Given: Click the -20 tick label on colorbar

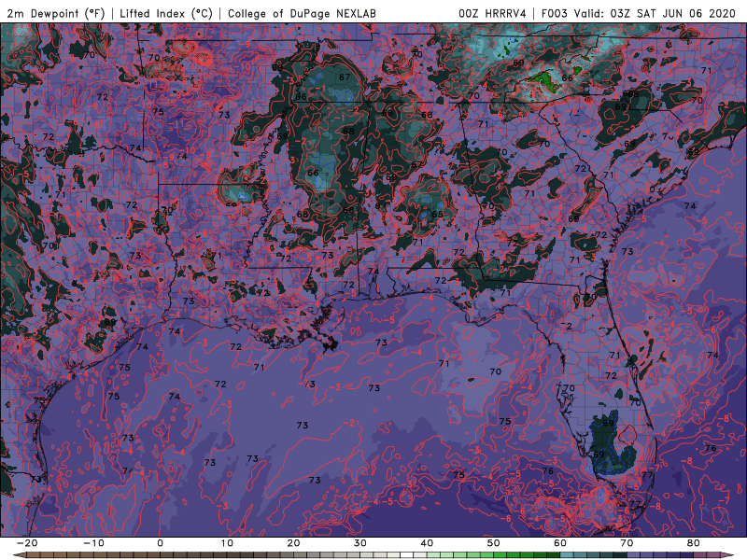Looking at the screenshot, I should (27, 543).
